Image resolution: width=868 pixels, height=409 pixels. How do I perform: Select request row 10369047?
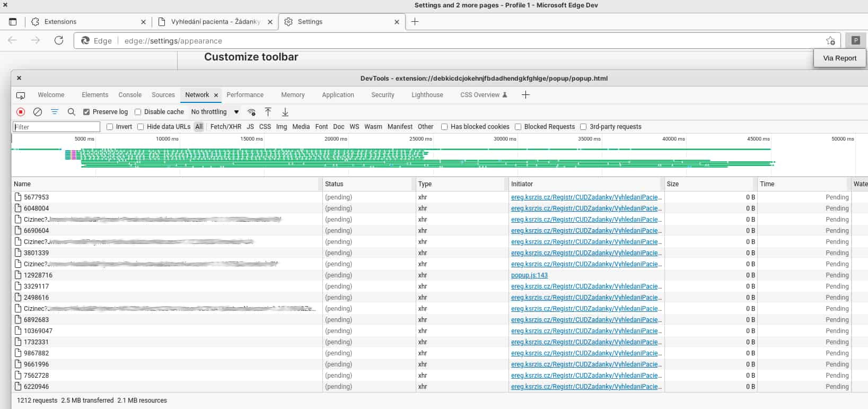click(440, 330)
